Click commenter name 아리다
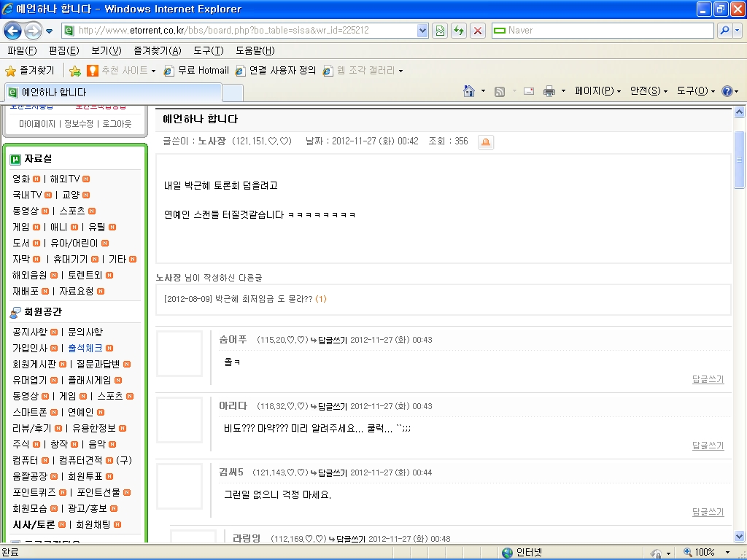 [233, 405]
